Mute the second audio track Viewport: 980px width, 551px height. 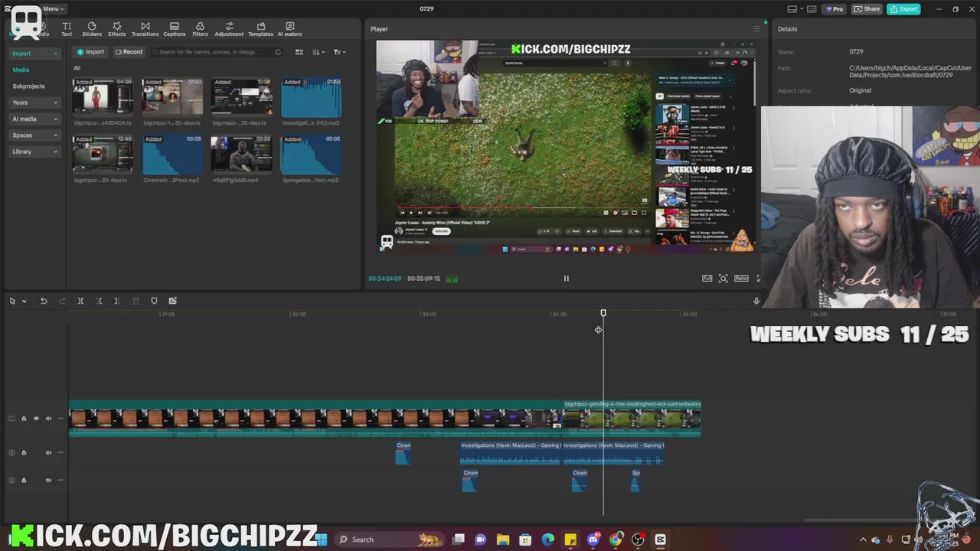coord(48,480)
